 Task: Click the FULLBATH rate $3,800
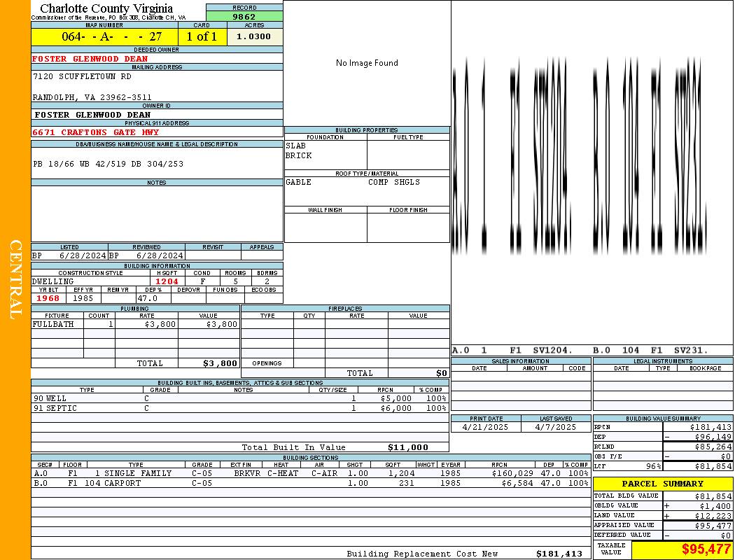pos(160,324)
